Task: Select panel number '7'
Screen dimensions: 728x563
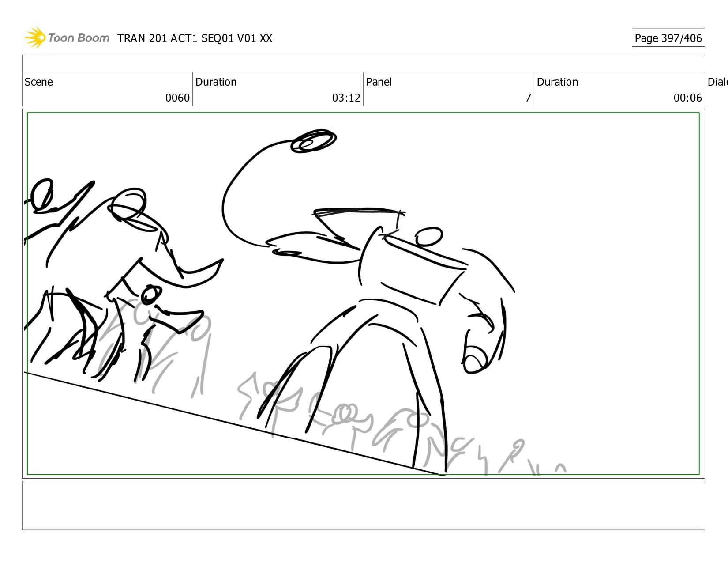Action: [528, 98]
